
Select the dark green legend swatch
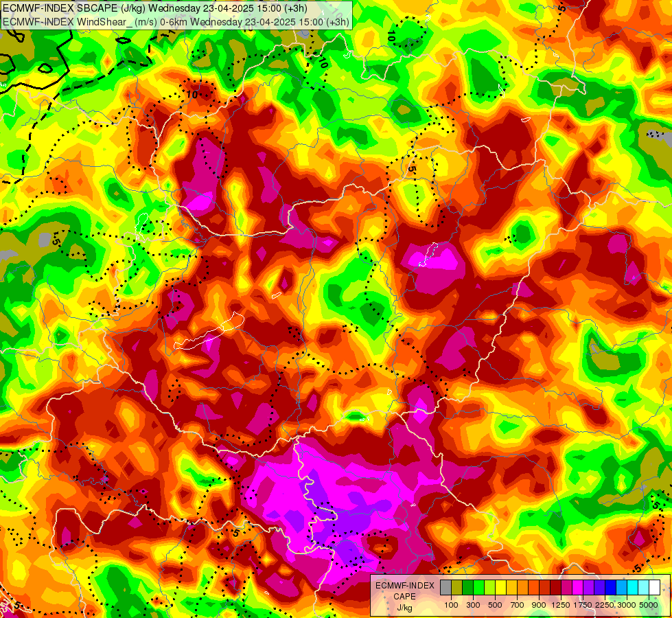(467, 587)
